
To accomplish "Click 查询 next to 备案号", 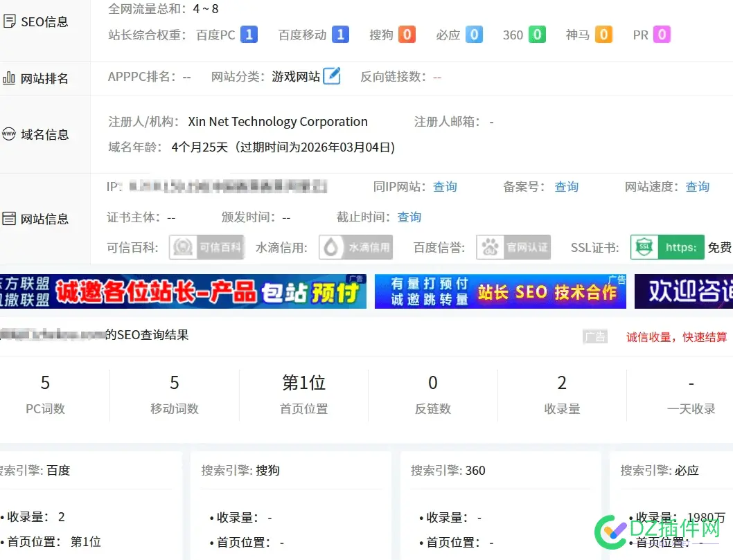I will click(566, 187).
